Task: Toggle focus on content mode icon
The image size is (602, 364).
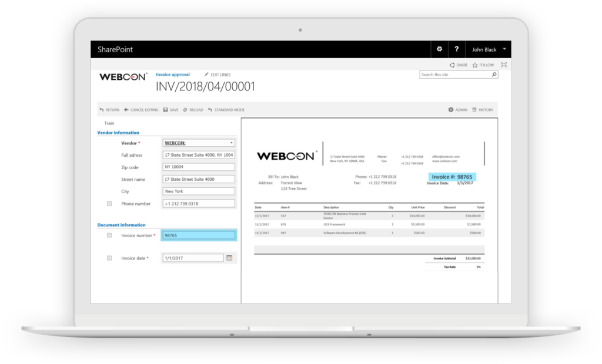Action: [x=504, y=65]
